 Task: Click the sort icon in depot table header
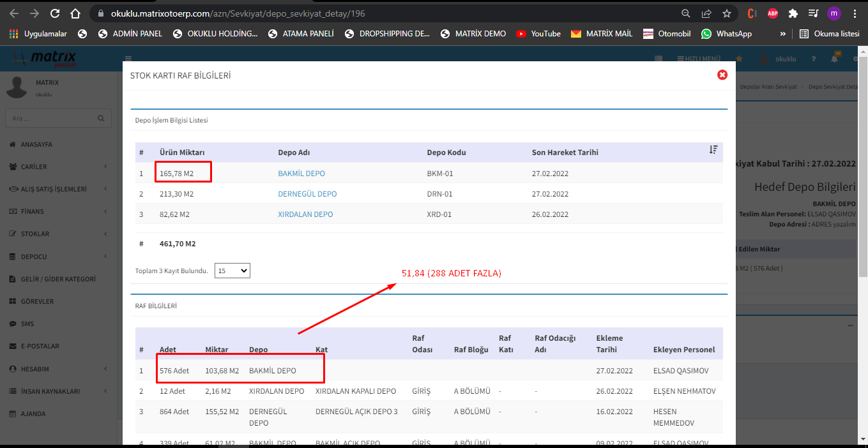pyautogui.click(x=713, y=150)
